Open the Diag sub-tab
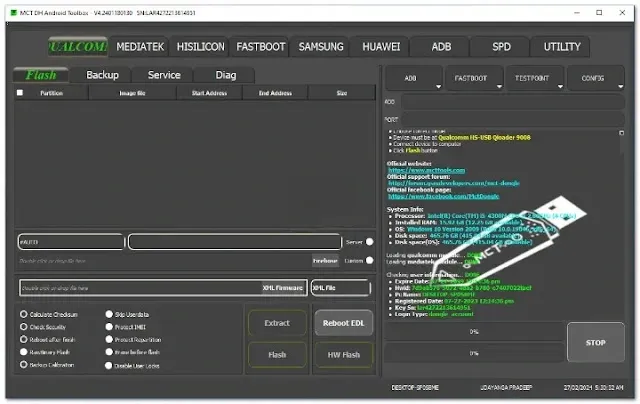640x404 pixels. (225, 75)
